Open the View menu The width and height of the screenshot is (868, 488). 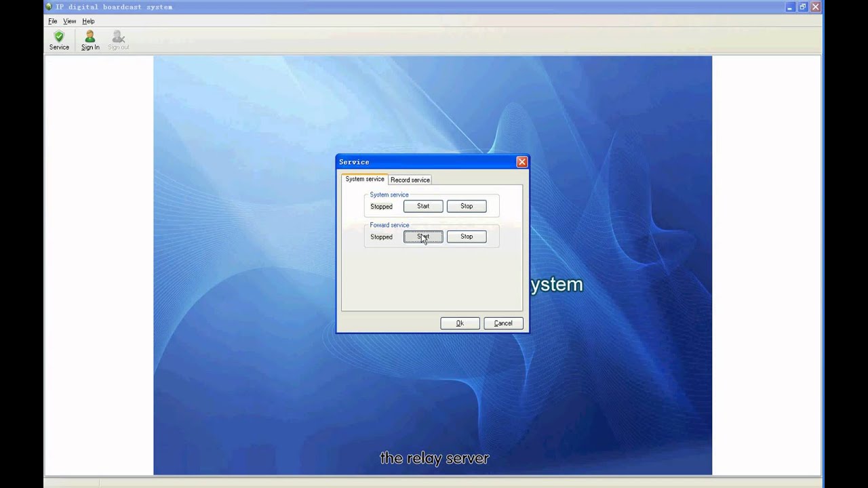70,21
